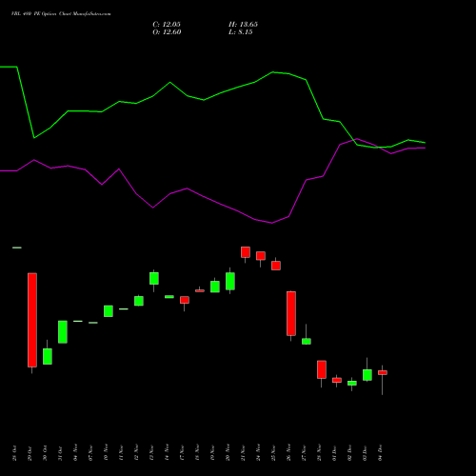Select the '01 Dec' date label
The height and width of the screenshot is (476, 476).
click(x=334, y=453)
